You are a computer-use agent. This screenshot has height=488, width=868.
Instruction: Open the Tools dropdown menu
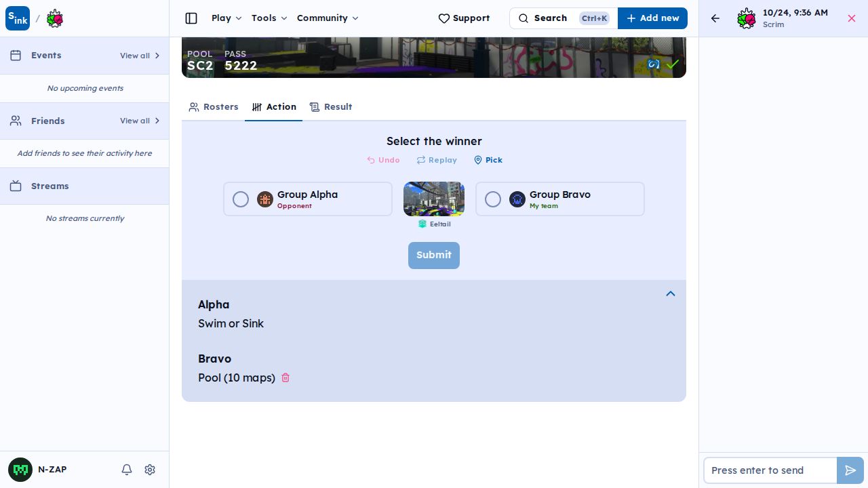pyautogui.click(x=269, y=18)
